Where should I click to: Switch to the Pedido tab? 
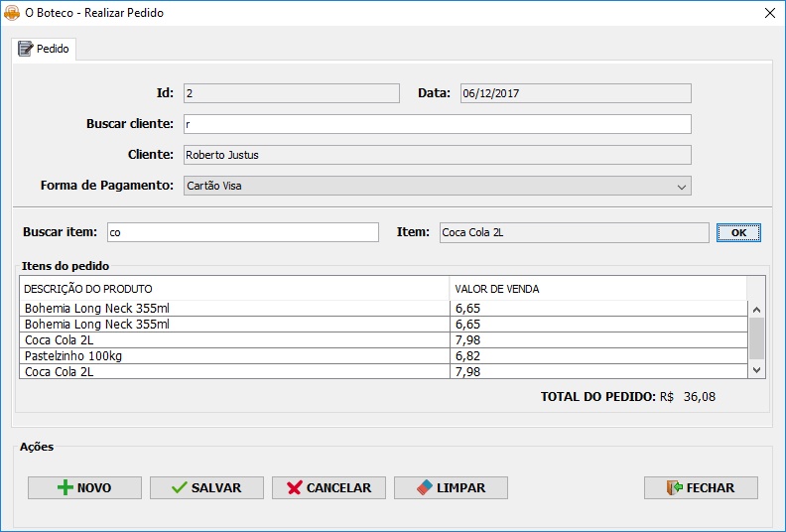(44, 49)
